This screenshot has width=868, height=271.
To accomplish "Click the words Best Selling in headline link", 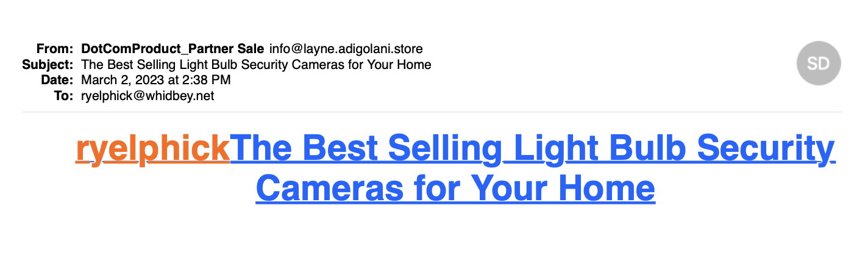I will (400, 148).
